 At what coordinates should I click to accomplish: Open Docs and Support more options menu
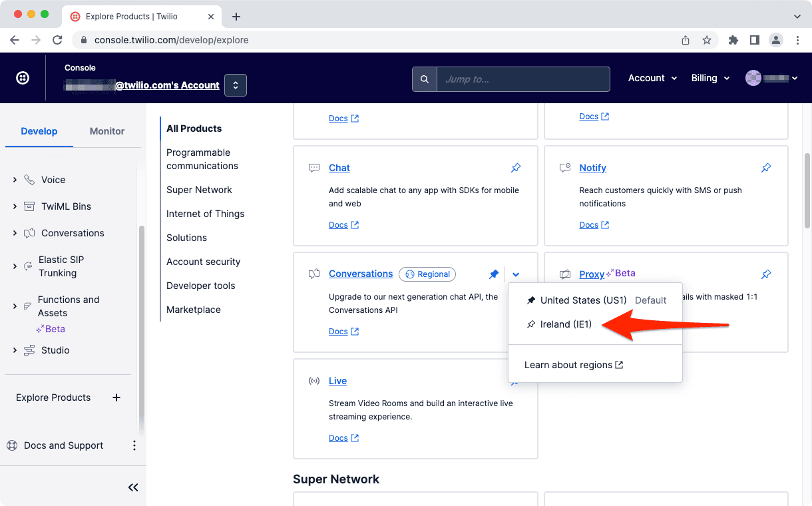134,445
